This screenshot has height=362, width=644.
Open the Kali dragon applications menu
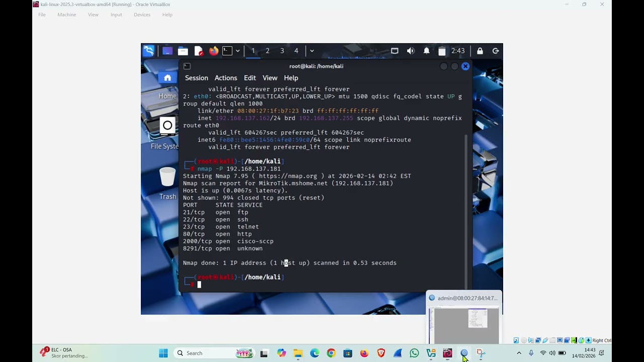(148, 51)
